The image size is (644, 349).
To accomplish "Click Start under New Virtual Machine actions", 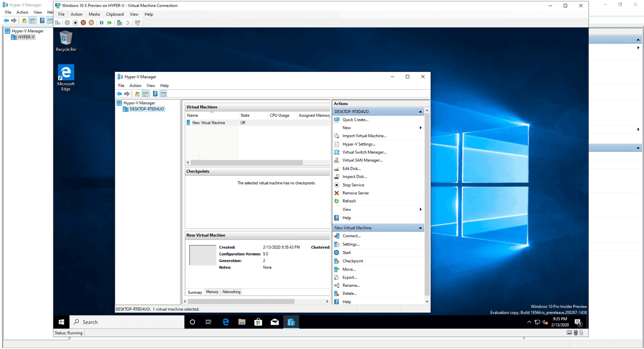I will pos(346,253).
